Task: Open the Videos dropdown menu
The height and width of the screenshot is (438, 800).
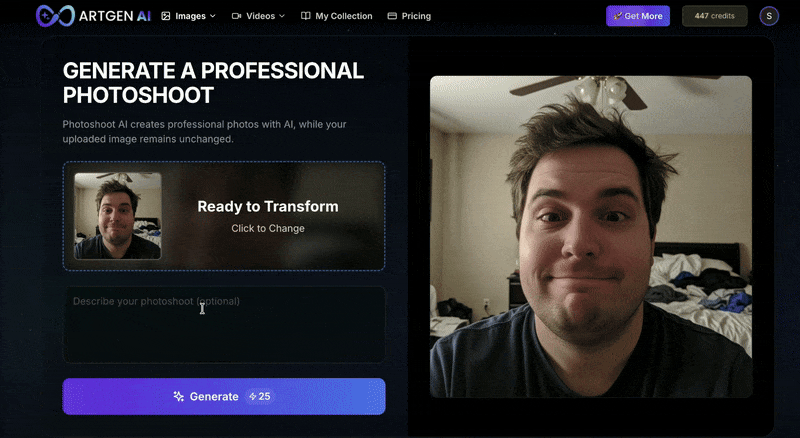Action: pos(258,16)
